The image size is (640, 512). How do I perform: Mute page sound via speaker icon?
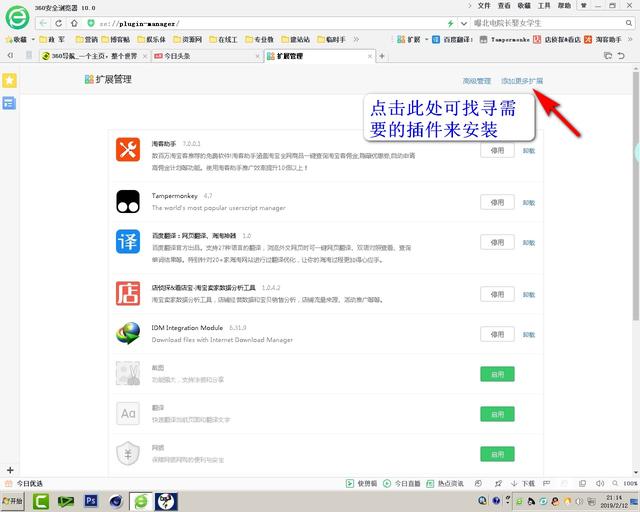[x=600, y=483]
